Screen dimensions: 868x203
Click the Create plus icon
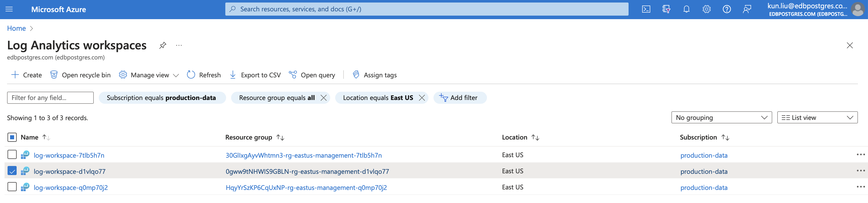pyautogui.click(x=15, y=75)
